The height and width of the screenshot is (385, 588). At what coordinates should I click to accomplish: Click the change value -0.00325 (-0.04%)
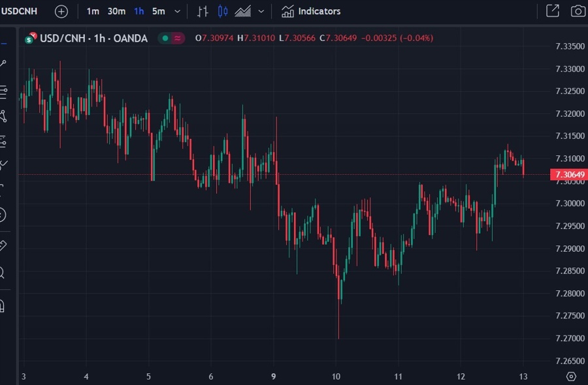coord(397,38)
